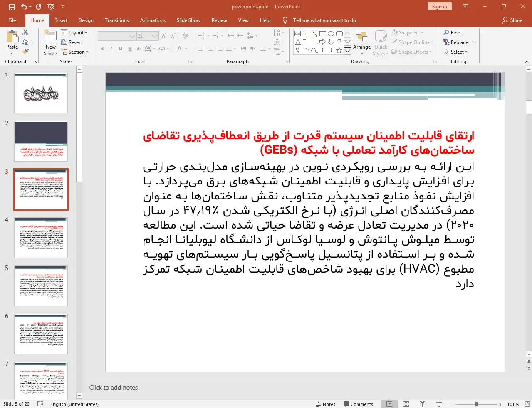Toggle Underline formatting

click(x=120, y=49)
